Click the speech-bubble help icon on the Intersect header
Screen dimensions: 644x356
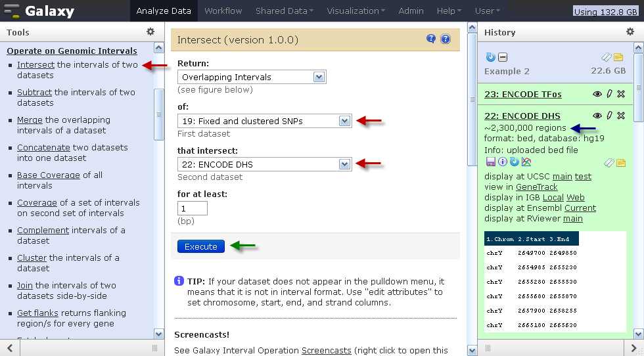431,39
